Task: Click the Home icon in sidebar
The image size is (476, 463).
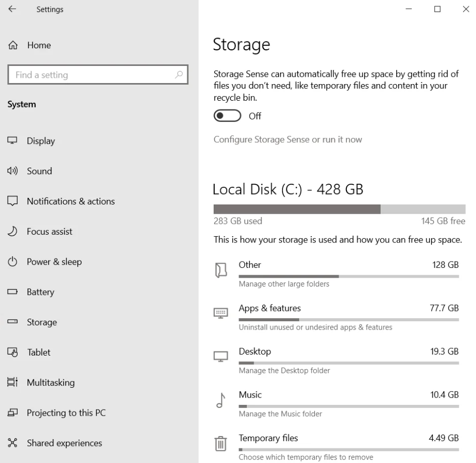Action: (x=12, y=45)
